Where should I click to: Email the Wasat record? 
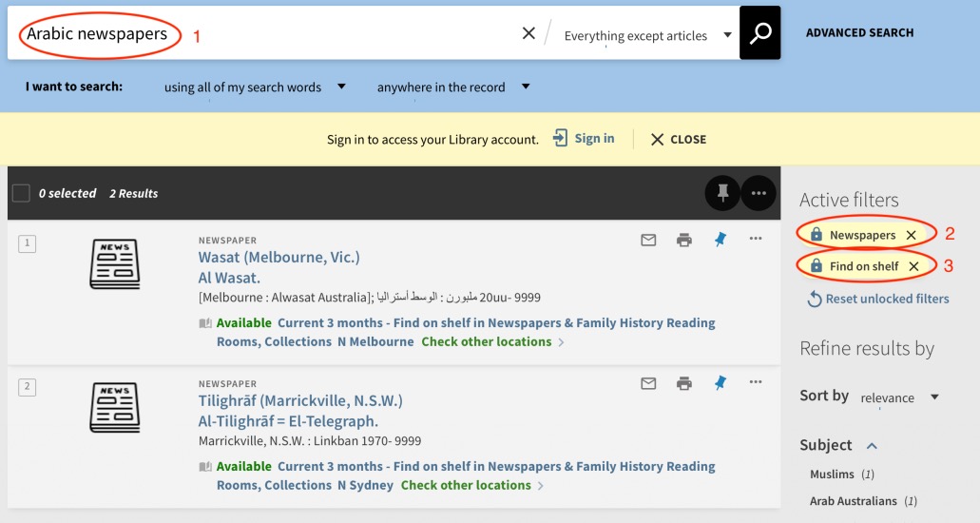(648, 240)
